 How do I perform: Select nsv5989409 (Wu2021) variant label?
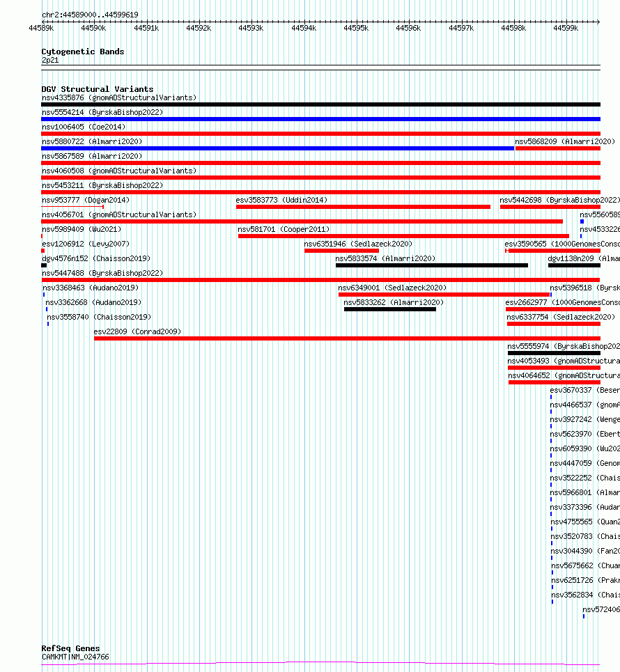click(x=82, y=229)
